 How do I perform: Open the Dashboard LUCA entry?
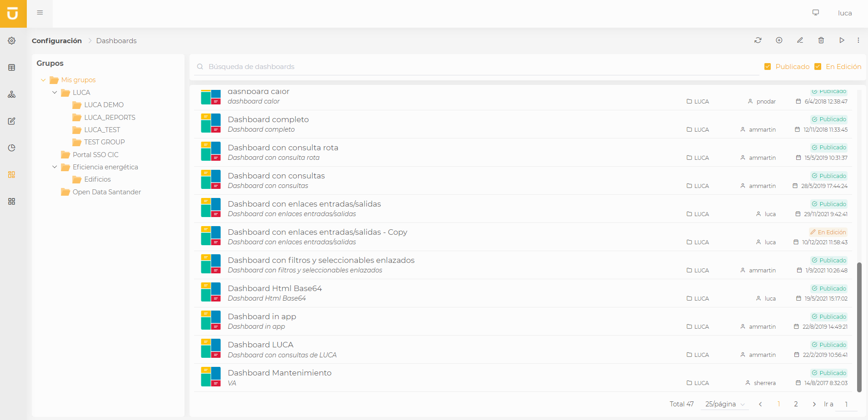click(260, 344)
